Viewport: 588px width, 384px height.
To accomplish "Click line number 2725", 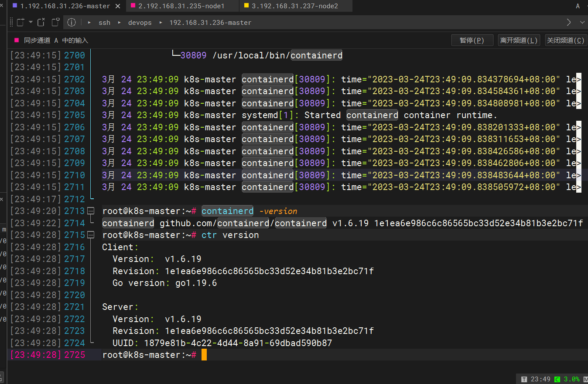I will 75,355.
